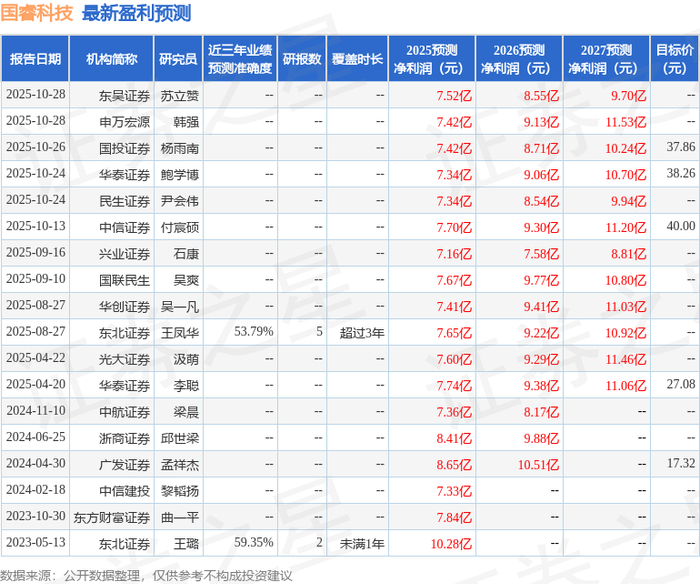Select the 机构简称 column header
Screen dimensions: 700x584
tap(112, 59)
